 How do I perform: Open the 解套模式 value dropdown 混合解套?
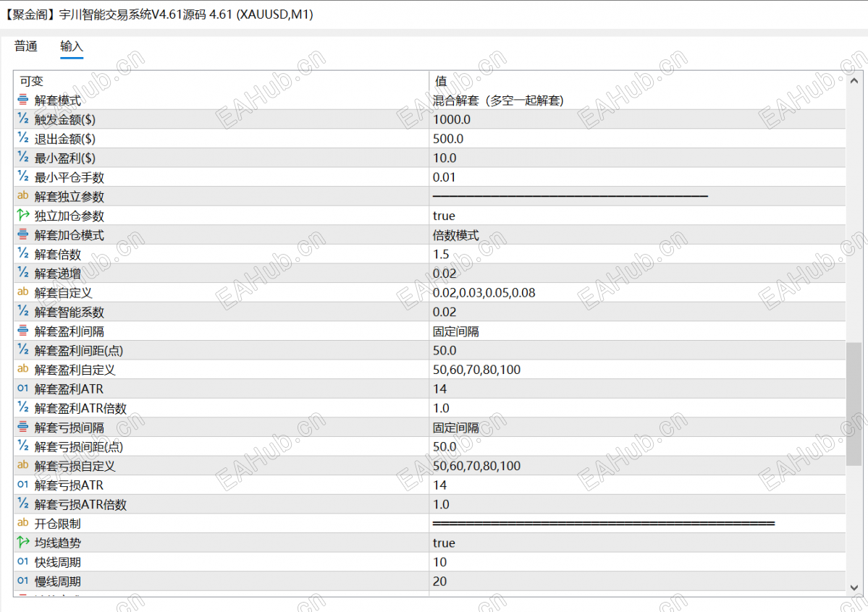pos(637,100)
